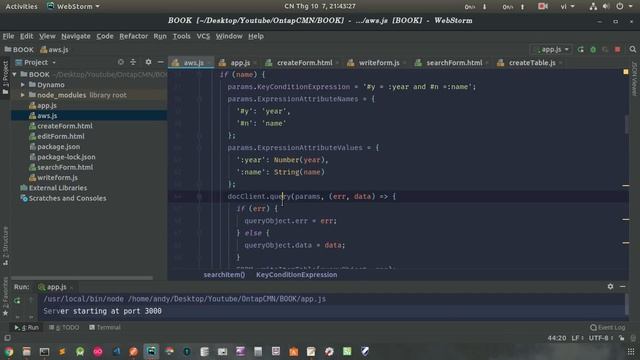Open Run panel settings gear

[x=610, y=287]
